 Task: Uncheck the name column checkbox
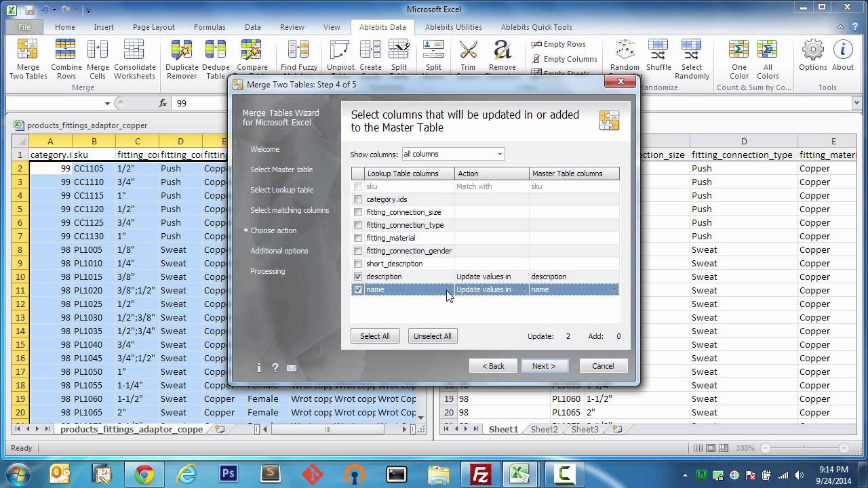[358, 289]
